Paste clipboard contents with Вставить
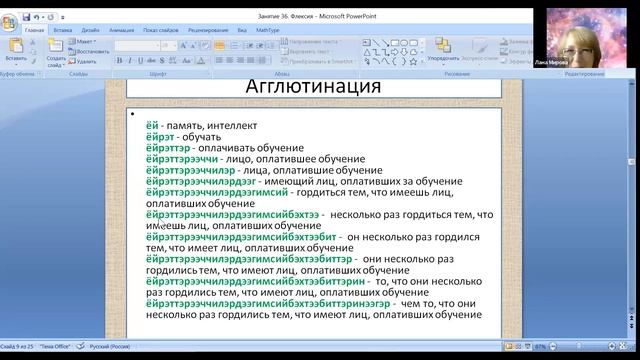 tap(16, 51)
